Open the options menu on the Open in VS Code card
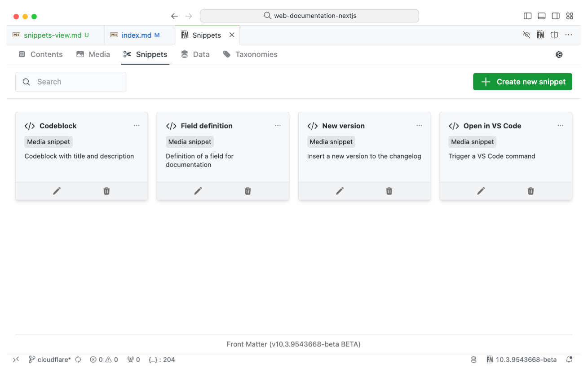Image resolution: width=588 pixels, height=373 pixels. tap(560, 125)
